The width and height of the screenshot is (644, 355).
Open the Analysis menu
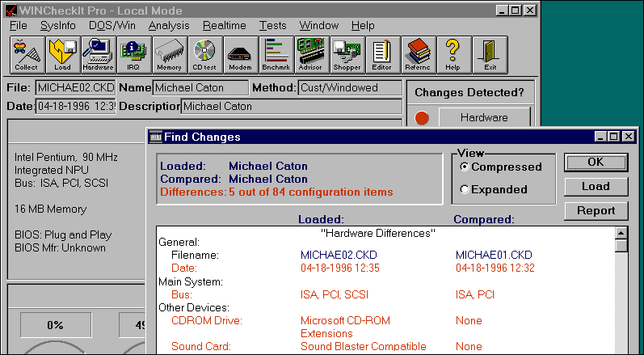click(x=169, y=26)
